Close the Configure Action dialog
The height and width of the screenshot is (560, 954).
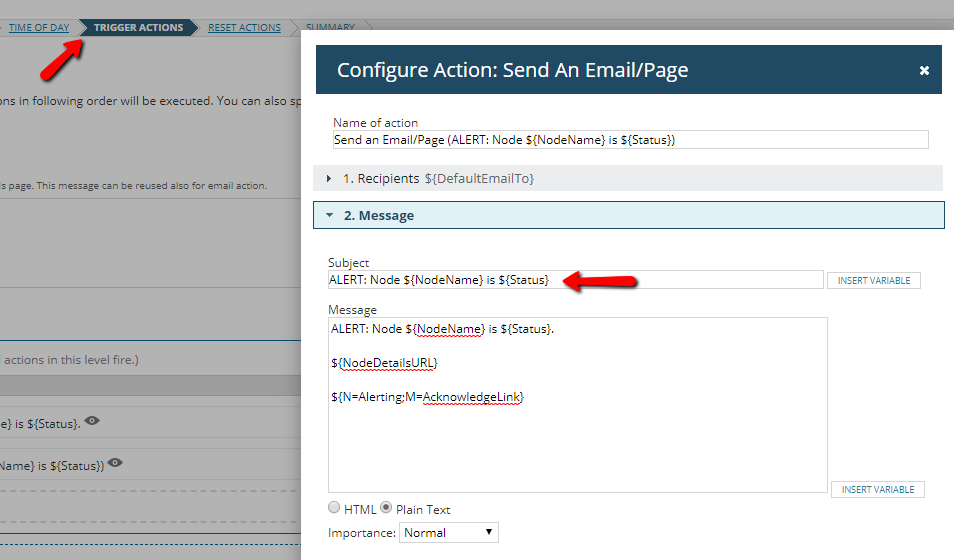(924, 70)
